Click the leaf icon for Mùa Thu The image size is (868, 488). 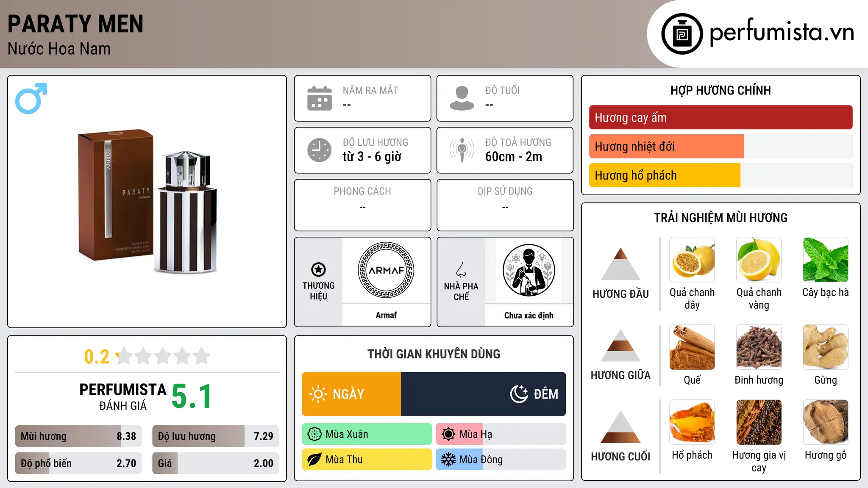click(x=314, y=460)
